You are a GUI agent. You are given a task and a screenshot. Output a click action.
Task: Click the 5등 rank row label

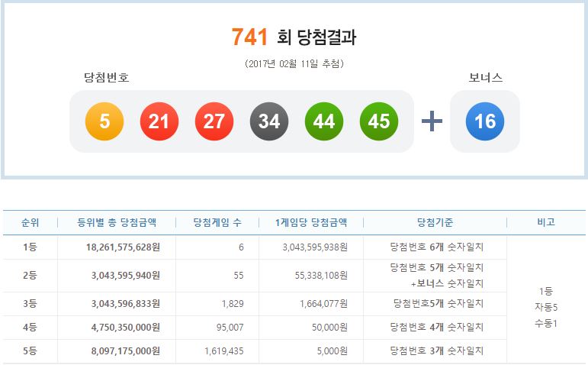coord(29,351)
